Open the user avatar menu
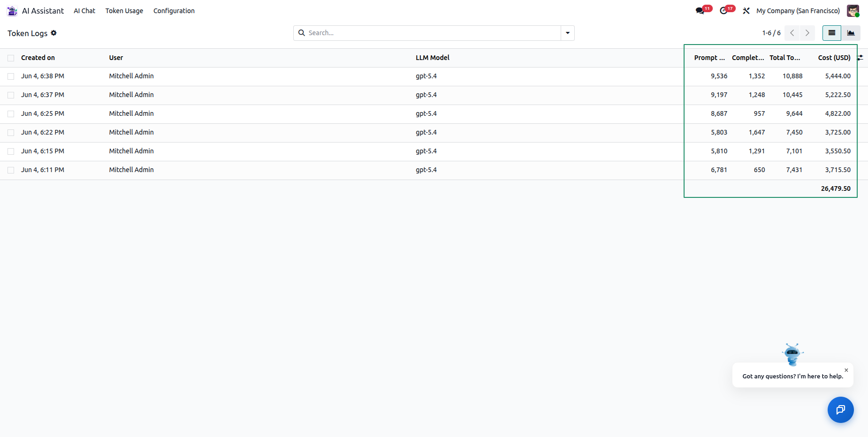 point(853,11)
